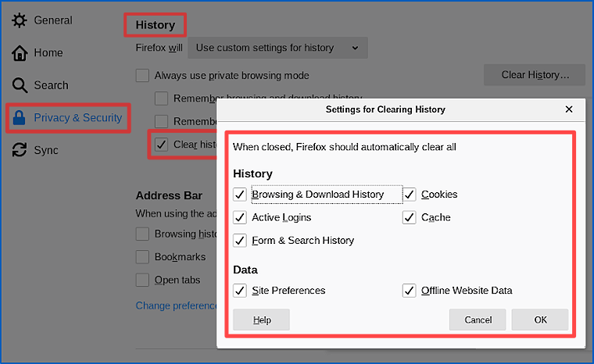This screenshot has width=594, height=364.
Task: Open the history settings dropdown
Action: (x=277, y=48)
